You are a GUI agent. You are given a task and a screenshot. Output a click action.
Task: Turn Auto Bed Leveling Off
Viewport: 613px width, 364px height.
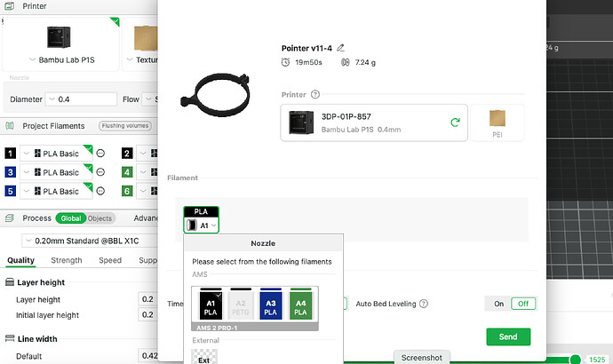point(523,304)
